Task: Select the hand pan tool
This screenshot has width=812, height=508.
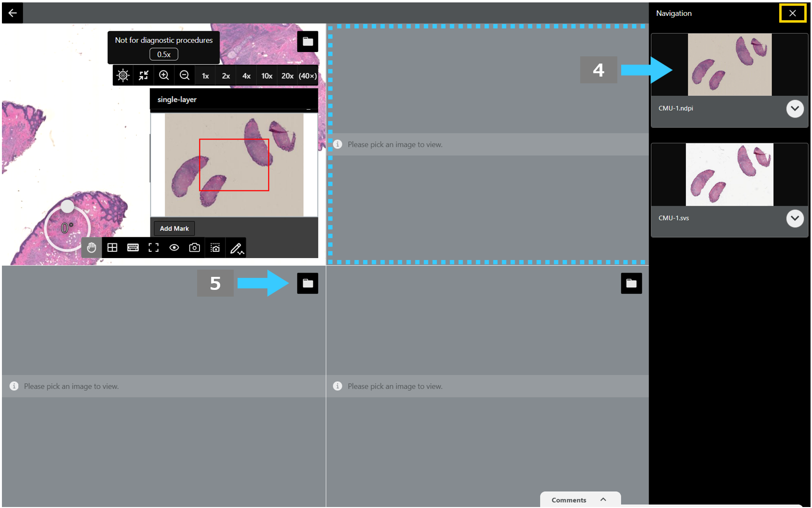Action: pos(92,247)
